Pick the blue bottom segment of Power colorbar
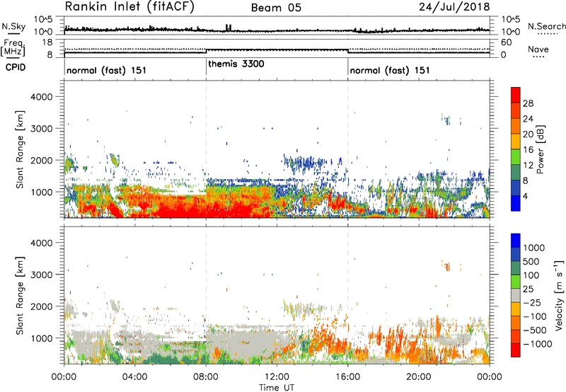This screenshot has height=392, width=566. pos(516,203)
